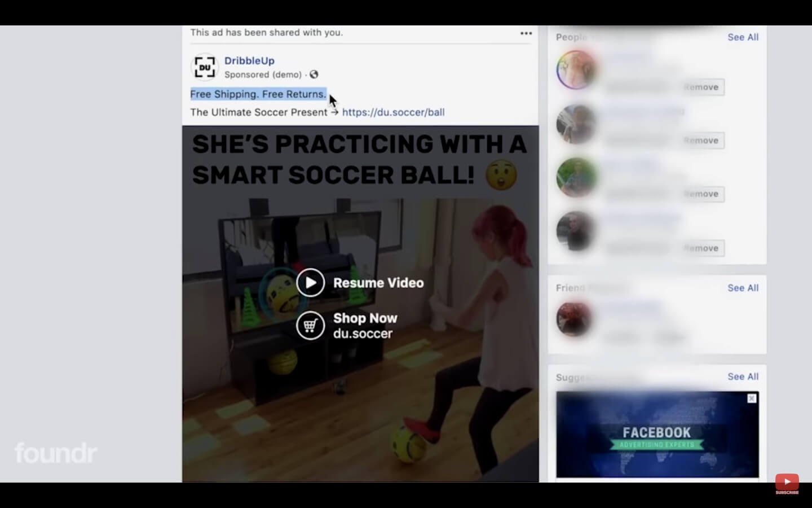Click the globe public audience icon
The height and width of the screenshot is (508, 812).
coord(314,75)
